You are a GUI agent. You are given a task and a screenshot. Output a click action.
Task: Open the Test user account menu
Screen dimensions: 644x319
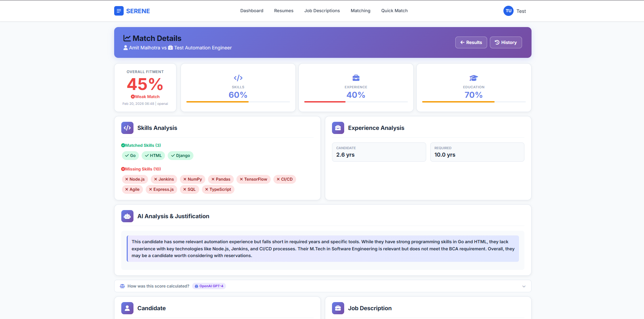[x=521, y=11]
